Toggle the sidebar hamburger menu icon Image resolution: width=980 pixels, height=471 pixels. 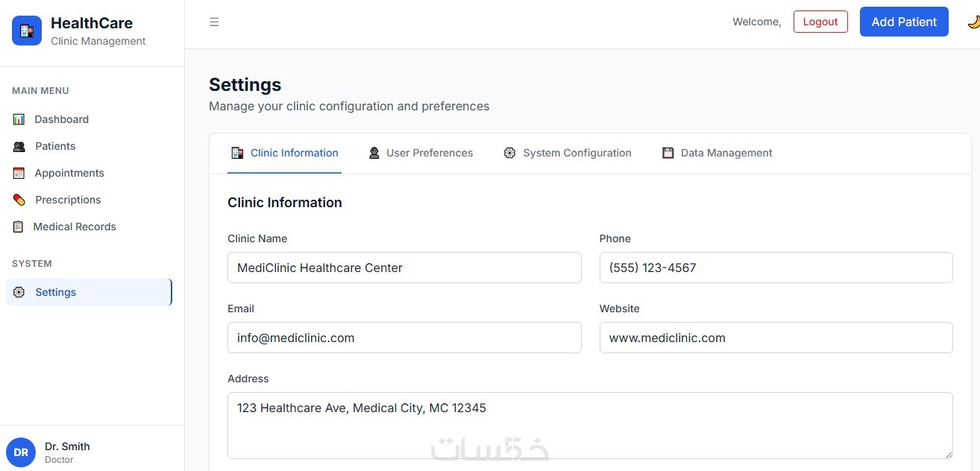[214, 22]
